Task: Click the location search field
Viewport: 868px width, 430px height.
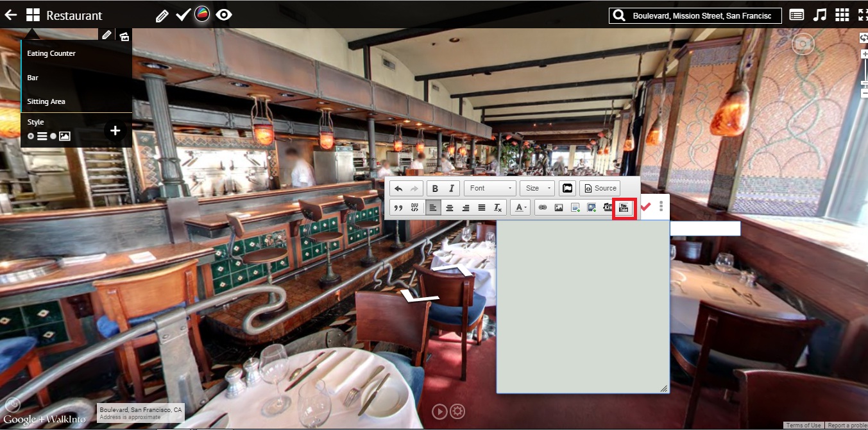Action: coord(706,15)
